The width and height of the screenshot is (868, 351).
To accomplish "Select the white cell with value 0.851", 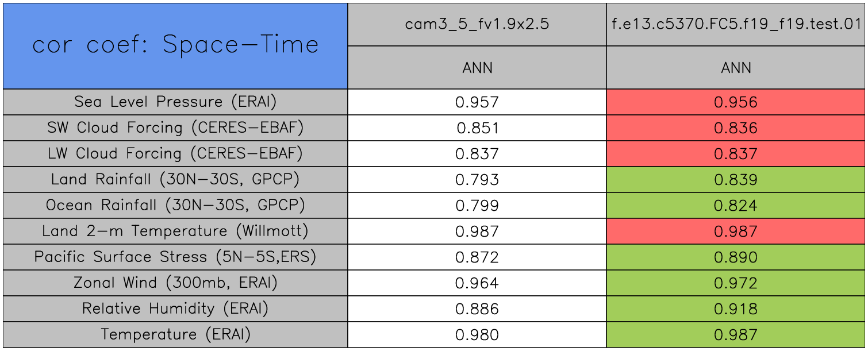I will [x=477, y=128].
